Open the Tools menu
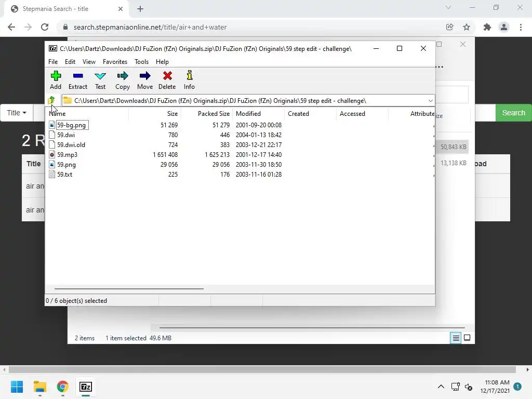 click(141, 62)
